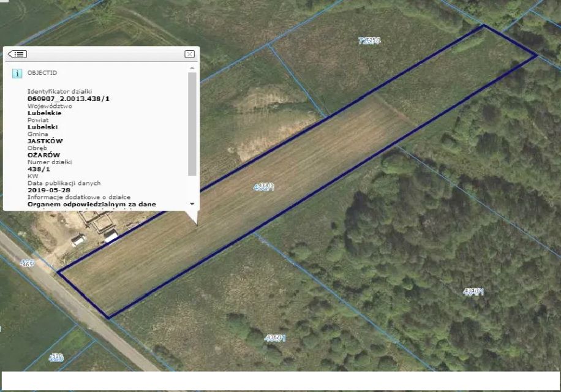The width and height of the screenshot is (561, 392).
Task: Click the 2019-05-28 publication date
Action: (x=49, y=190)
